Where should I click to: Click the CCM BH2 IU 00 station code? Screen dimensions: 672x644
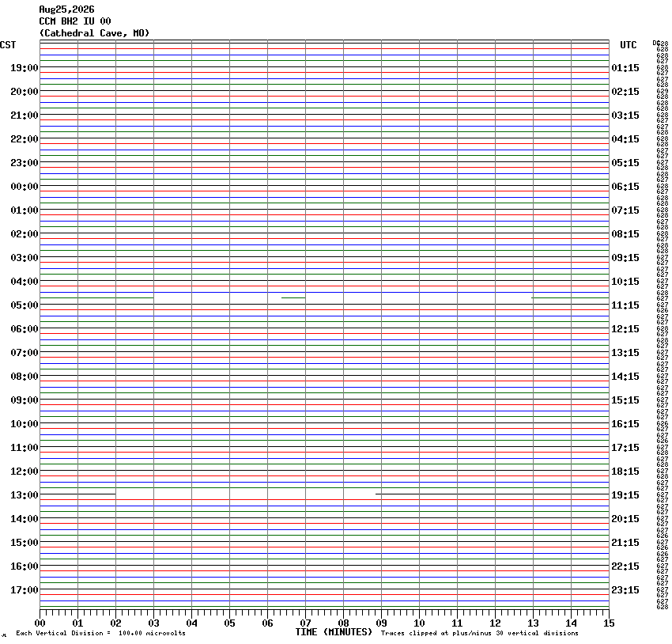pyautogui.click(x=75, y=21)
